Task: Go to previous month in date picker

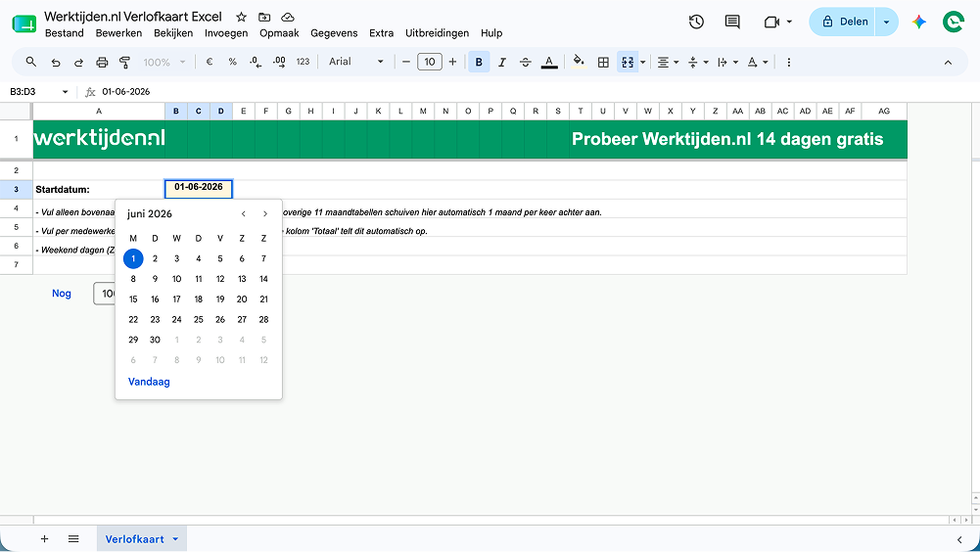Action: [x=243, y=213]
